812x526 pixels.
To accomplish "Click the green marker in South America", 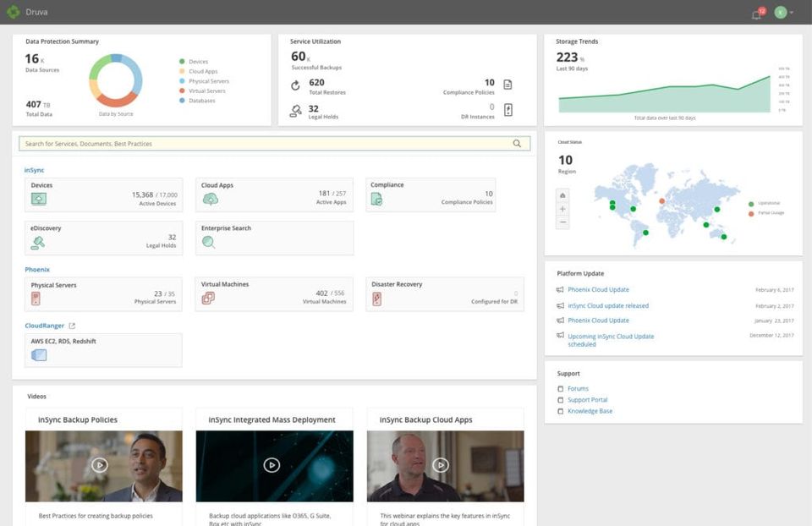I will coord(645,233).
